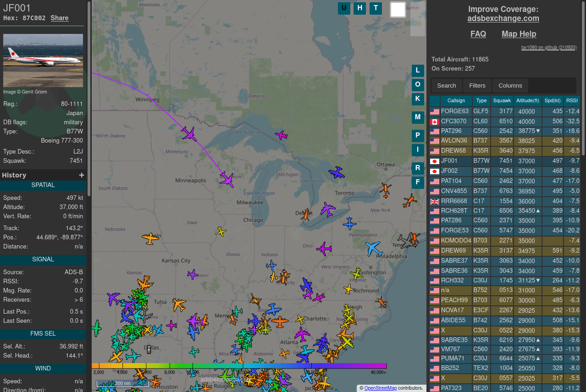Toggle the L map button
Viewport: 586px width, 392px height.
(x=418, y=71)
